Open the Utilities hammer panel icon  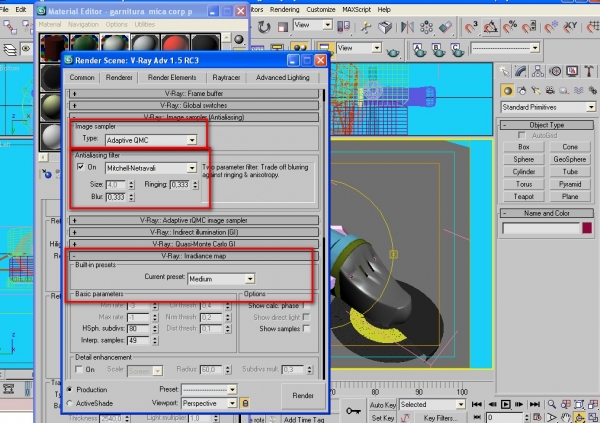click(x=589, y=71)
